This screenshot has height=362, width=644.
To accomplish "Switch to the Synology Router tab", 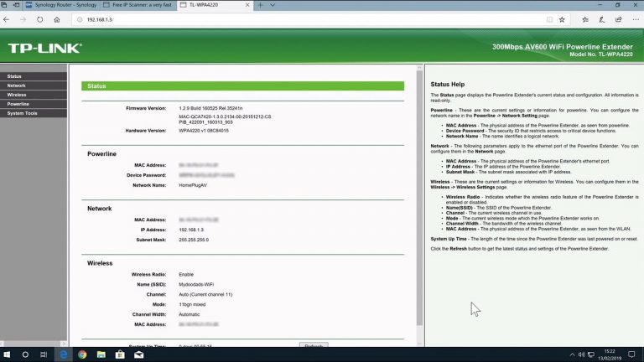I will point(61,5).
